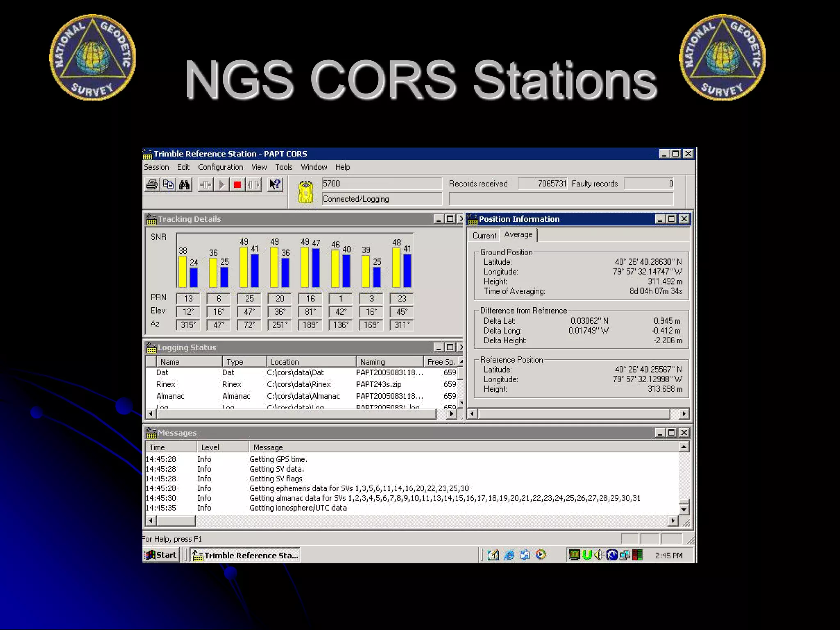Open the View menu
840x630 pixels.
coord(259,167)
